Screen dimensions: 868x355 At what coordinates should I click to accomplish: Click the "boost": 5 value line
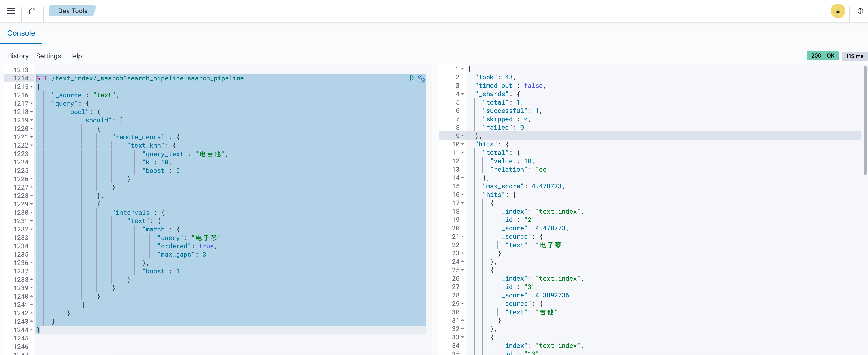coord(161,171)
